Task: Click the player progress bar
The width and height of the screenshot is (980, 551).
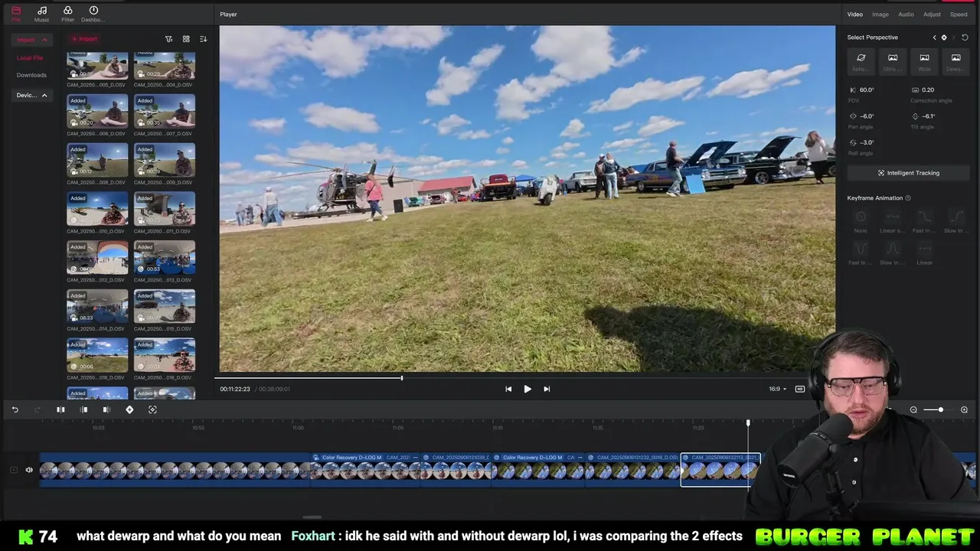Action: pyautogui.click(x=524, y=377)
